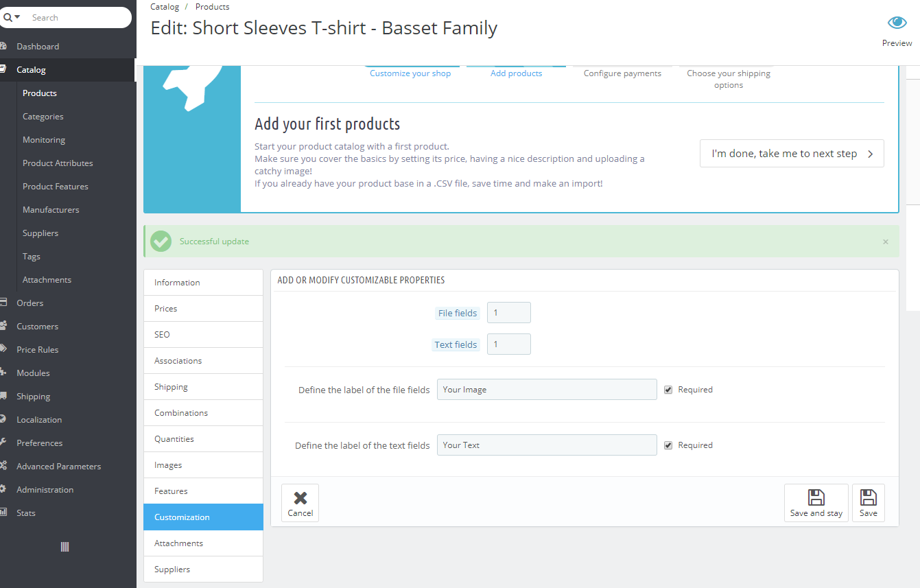Click the next step chevron arrow
Viewport: 920px width, 588px height.
pos(871,154)
